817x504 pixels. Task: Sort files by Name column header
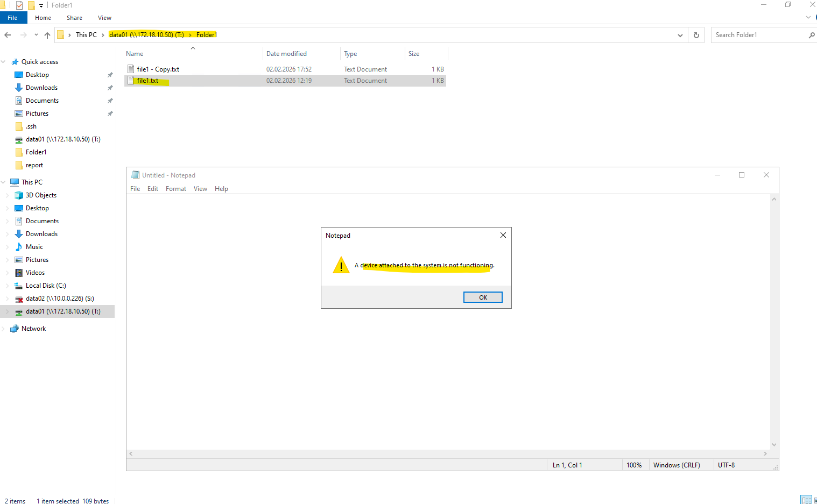[193, 54]
